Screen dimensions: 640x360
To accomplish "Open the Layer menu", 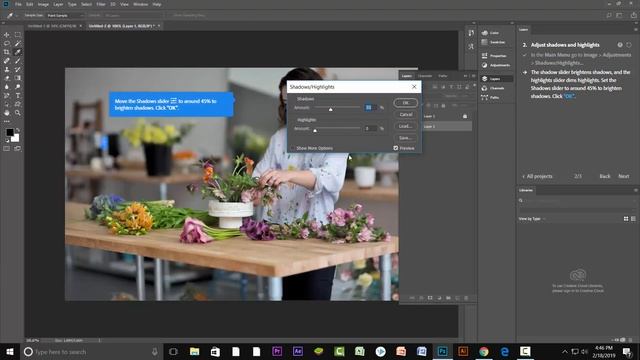I will (x=58, y=4).
